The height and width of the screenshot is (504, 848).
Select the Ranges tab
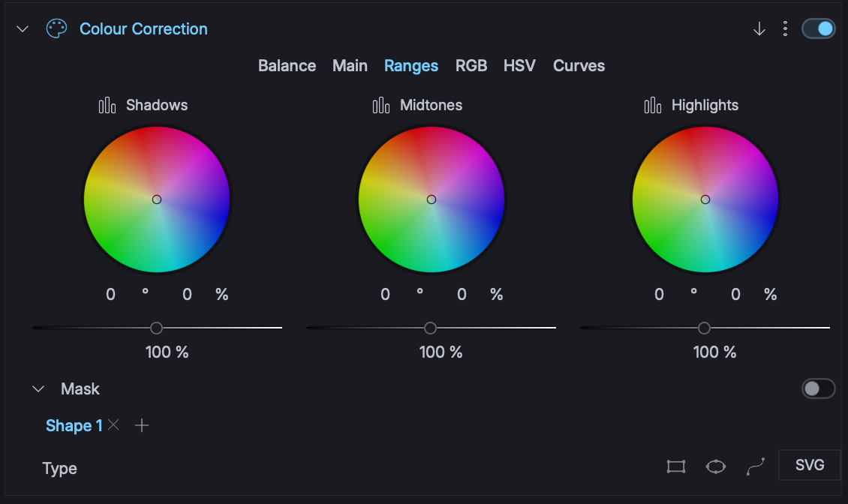(x=411, y=65)
